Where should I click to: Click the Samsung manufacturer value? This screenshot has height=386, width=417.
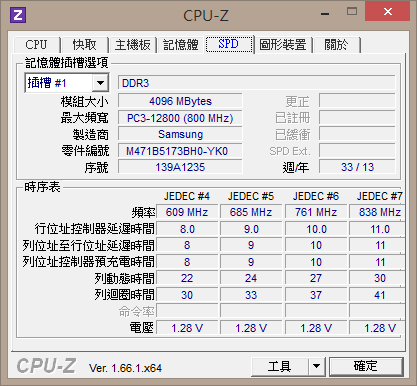click(x=180, y=134)
